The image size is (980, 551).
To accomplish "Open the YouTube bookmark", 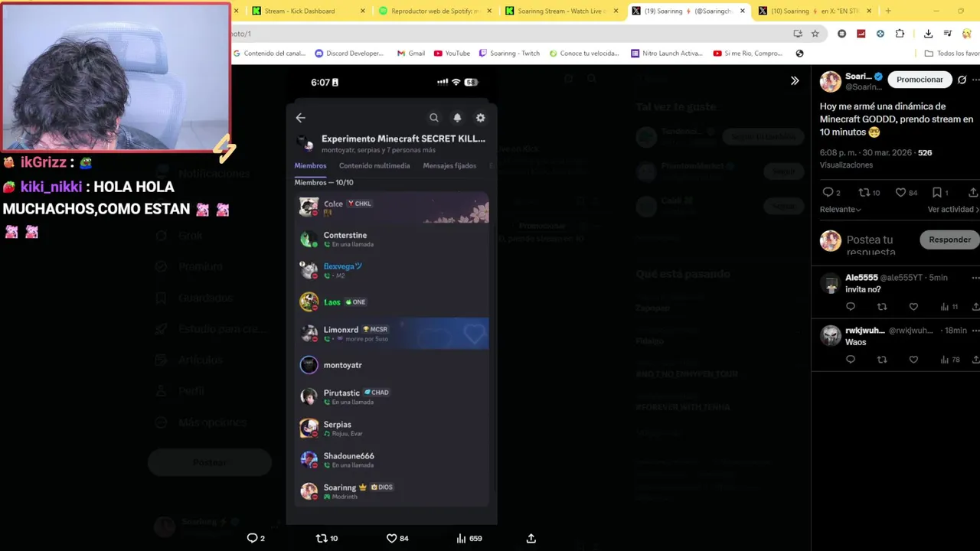I will coord(452,54).
